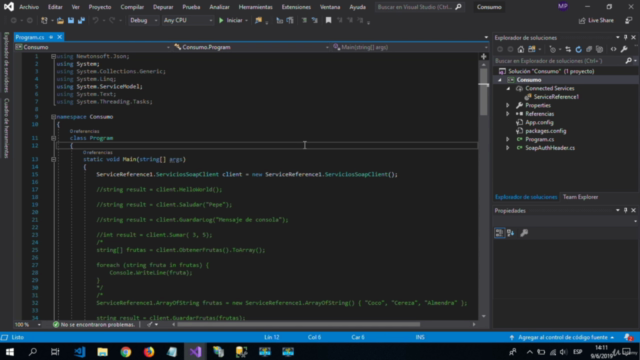This screenshot has height=360, width=640.
Task: Click the Collapse All icon in Solution Explorer
Action: pyautogui.click(x=589, y=49)
